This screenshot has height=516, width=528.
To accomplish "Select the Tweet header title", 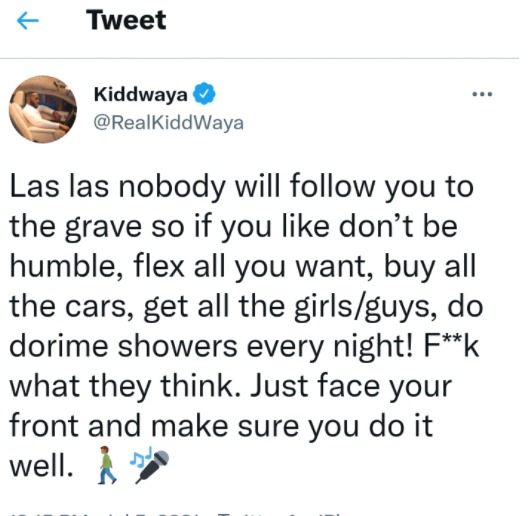I will pyautogui.click(x=126, y=20).
